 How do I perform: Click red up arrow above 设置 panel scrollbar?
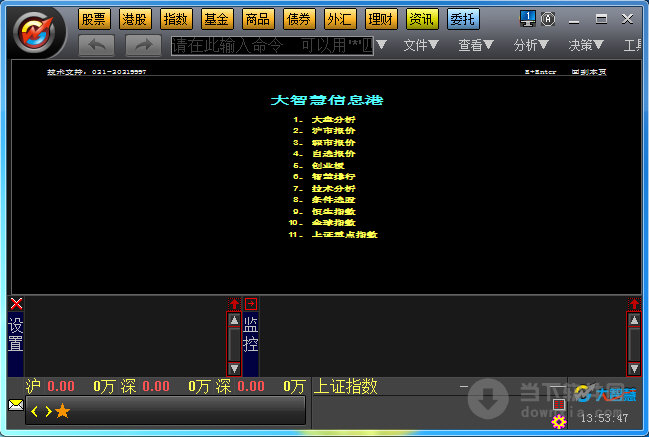[234, 304]
